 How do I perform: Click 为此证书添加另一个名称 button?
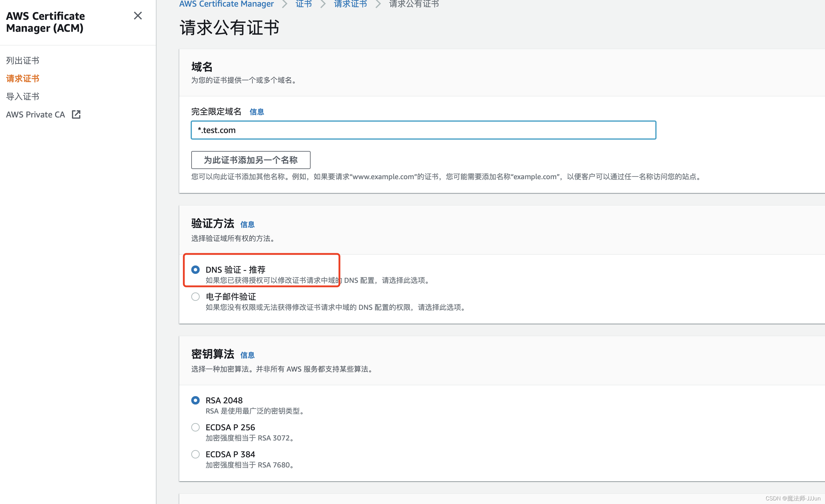coord(251,160)
